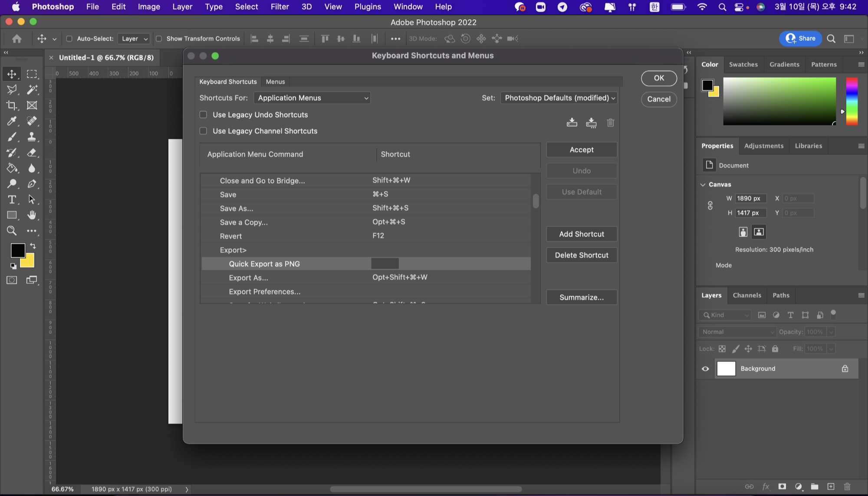Set canvas to landscape orientation

[759, 232]
